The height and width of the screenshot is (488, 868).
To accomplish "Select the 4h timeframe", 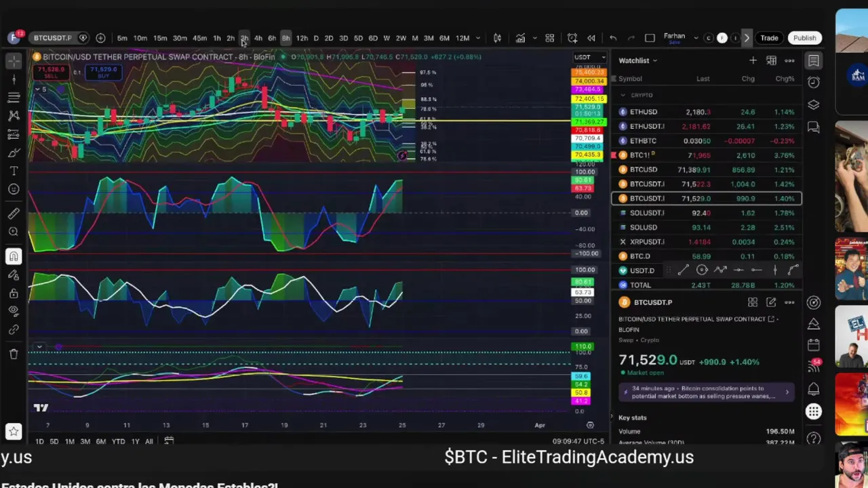I will [x=258, y=38].
